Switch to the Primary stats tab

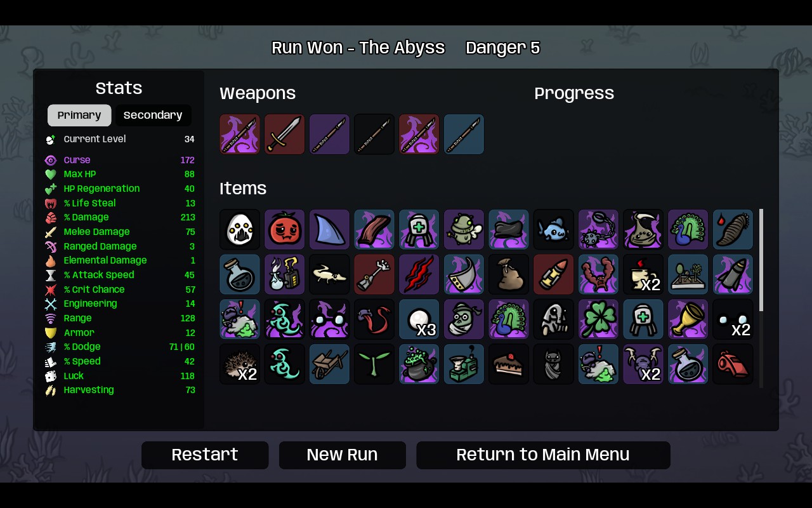point(79,115)
